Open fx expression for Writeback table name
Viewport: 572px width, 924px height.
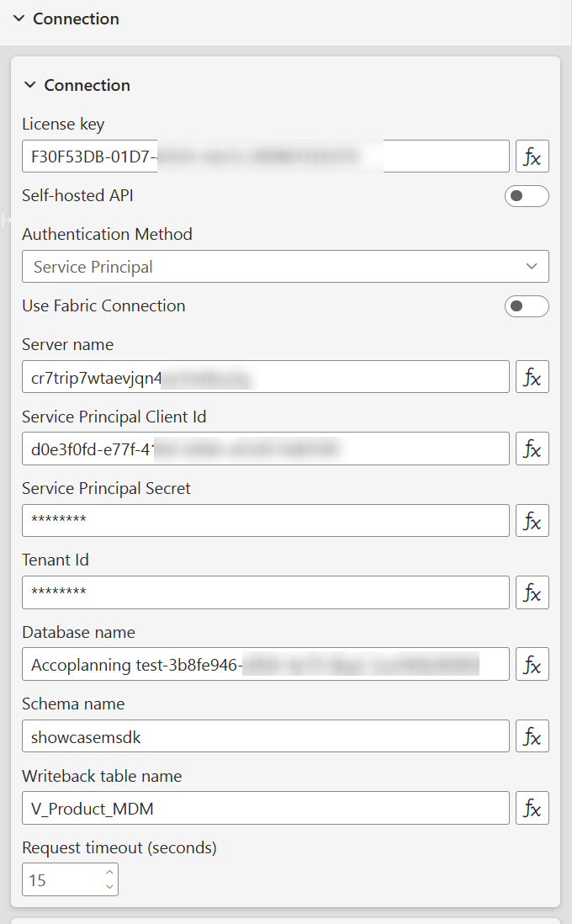coord(532,809)
